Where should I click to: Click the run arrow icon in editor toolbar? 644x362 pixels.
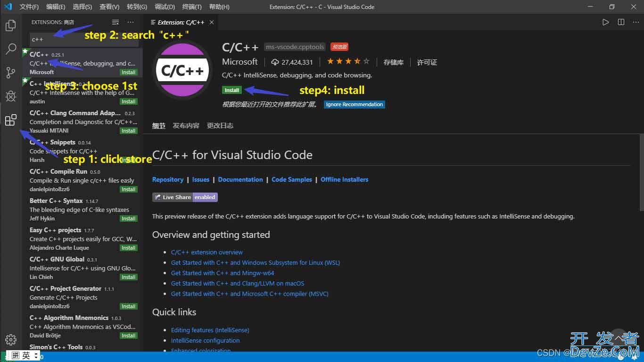605,22
